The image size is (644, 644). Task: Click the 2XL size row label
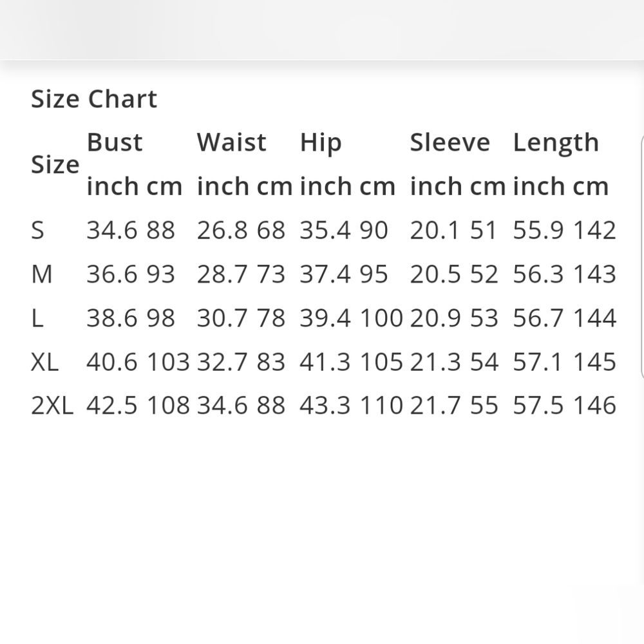point(52,406)
